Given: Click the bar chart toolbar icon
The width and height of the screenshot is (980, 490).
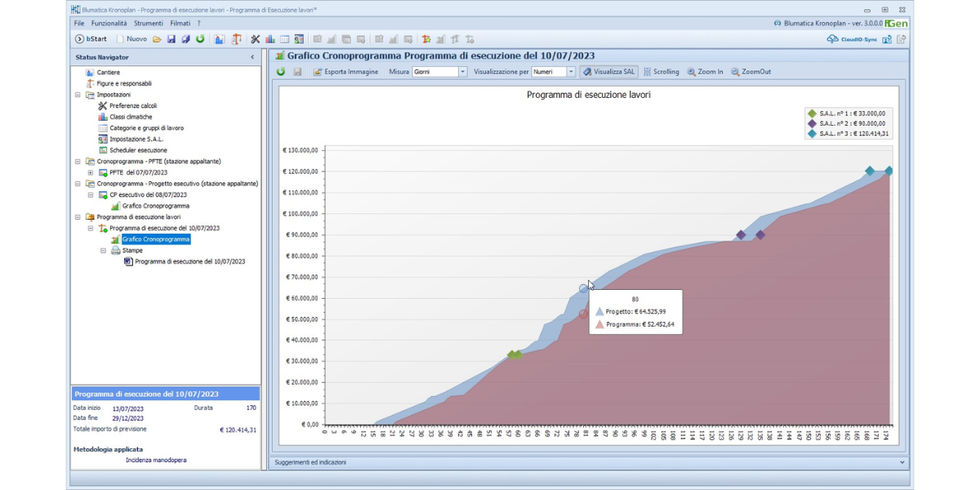Looking at the screenshot, I should [x=269, y=39].
